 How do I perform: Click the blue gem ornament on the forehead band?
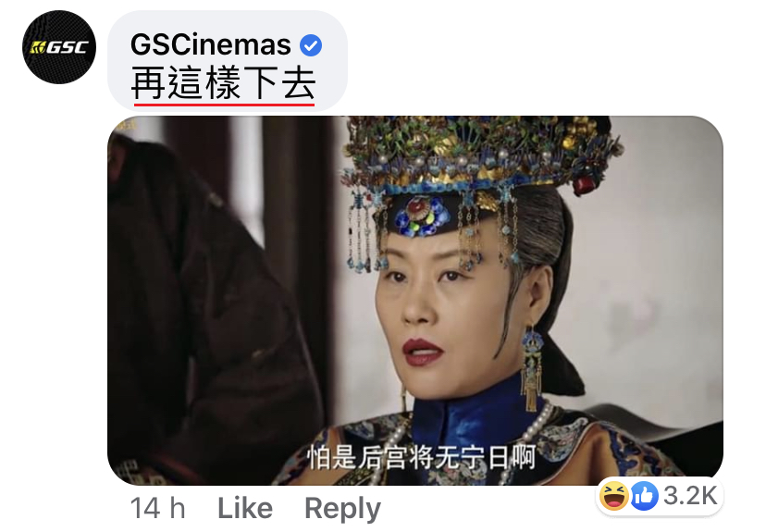click(x=421, y=217)
